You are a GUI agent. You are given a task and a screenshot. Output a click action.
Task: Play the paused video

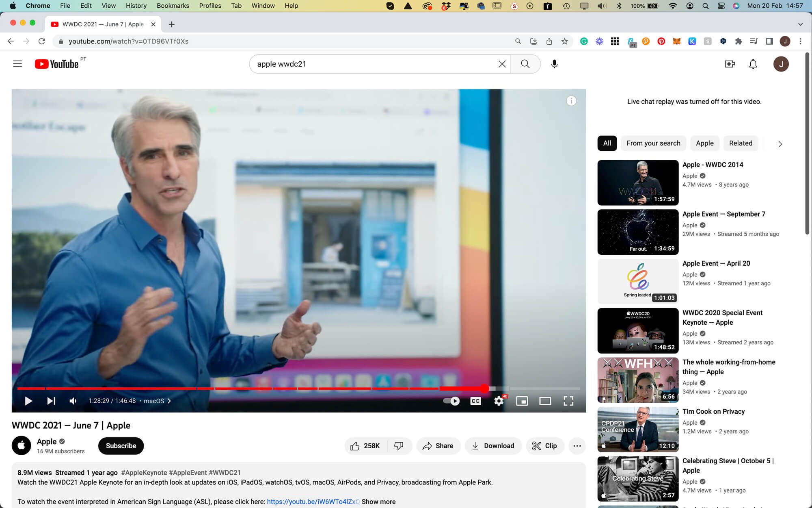[28, 401]
